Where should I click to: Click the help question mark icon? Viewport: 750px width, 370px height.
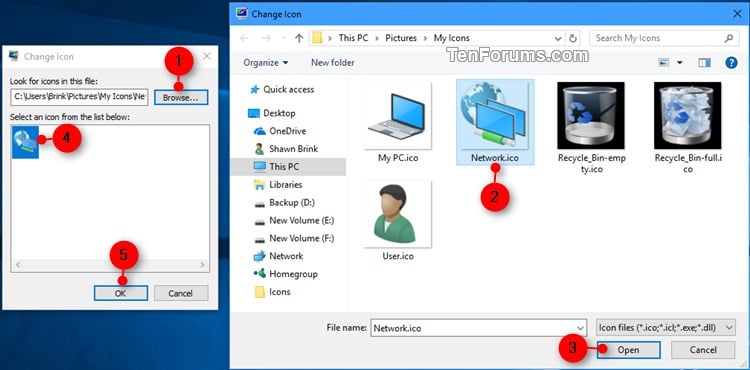pyautogui.click(x=731, y=63)
